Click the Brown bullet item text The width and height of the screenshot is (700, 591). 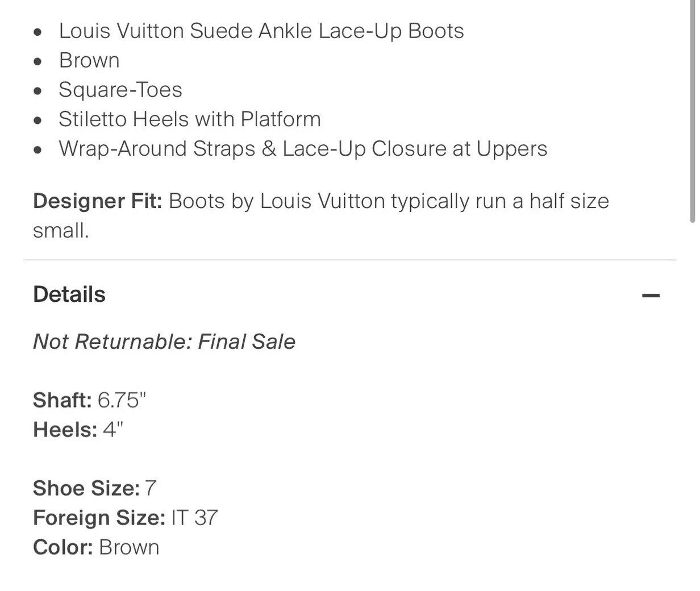[x=89, y=60]
